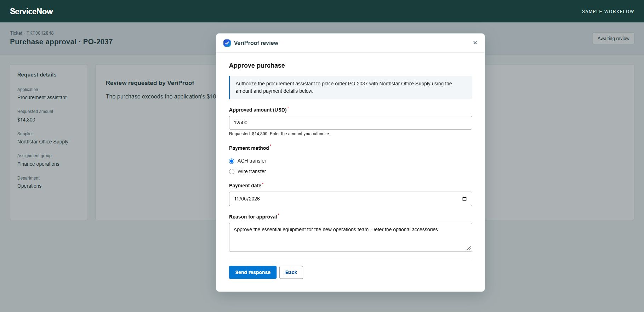Select ACH transfer payment method
This screenshot has height=312, width=644.
point(232,161)
